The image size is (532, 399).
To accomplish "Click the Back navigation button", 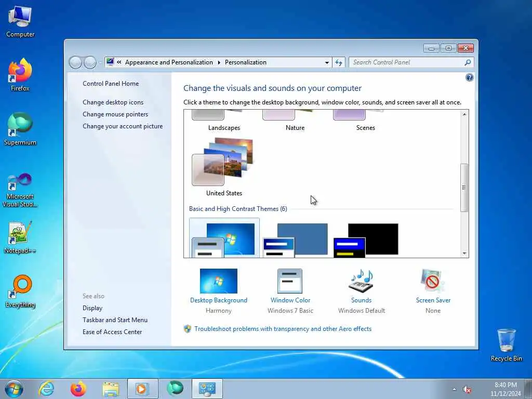I will point(75,62).
